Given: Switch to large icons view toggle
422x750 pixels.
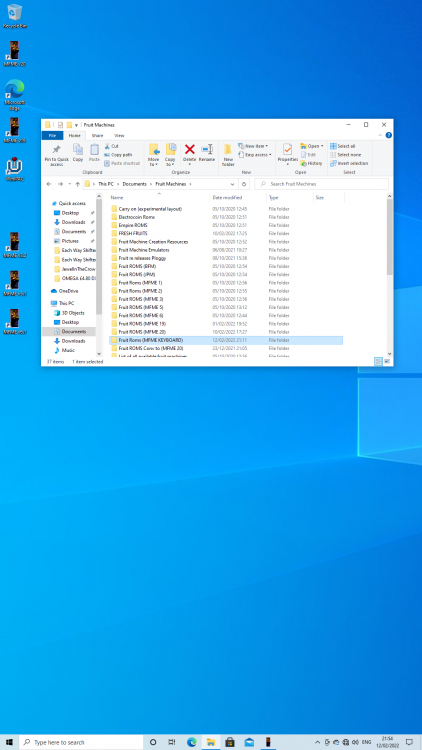Looking at the screenshot, I should [387, 362].
